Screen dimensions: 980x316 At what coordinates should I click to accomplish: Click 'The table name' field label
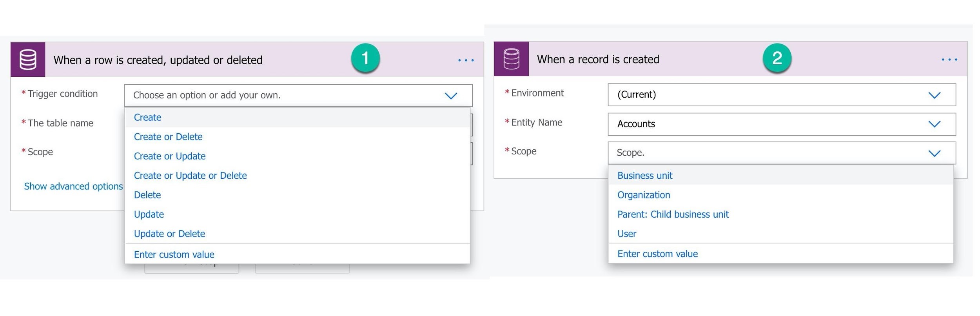(60, 123)
